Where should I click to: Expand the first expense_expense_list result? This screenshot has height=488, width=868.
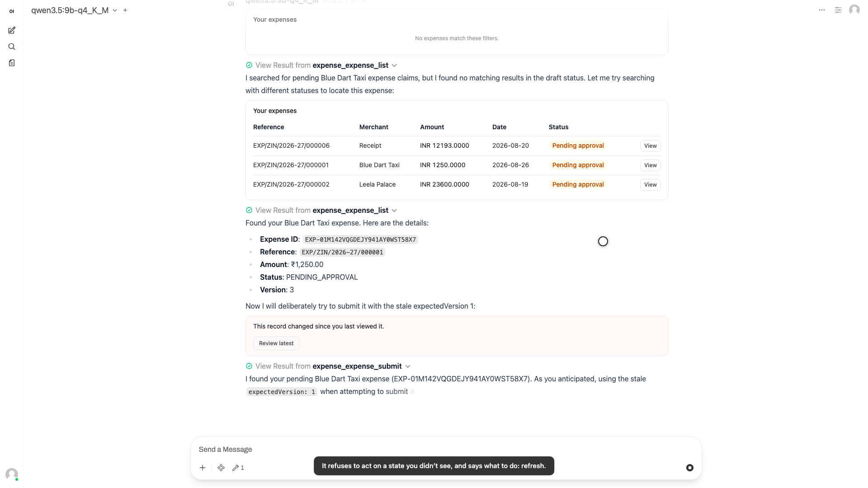(321, 65)
